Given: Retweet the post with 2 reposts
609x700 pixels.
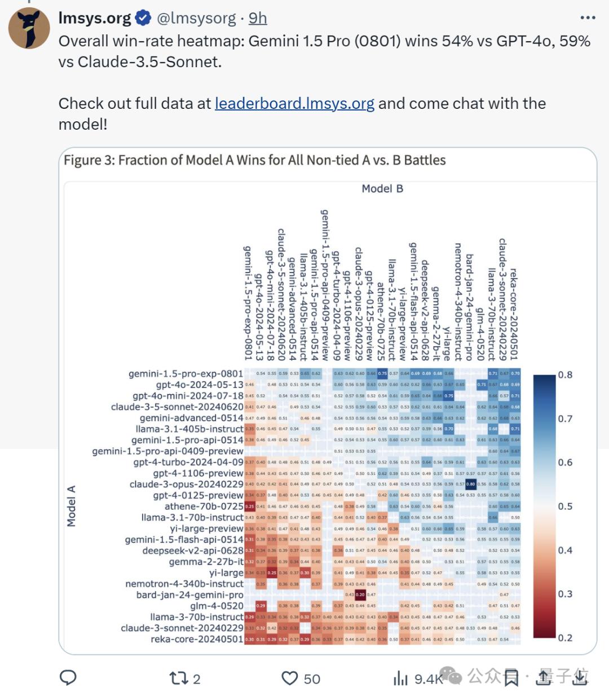Looking at the screenshot, I should pos(185,678).
